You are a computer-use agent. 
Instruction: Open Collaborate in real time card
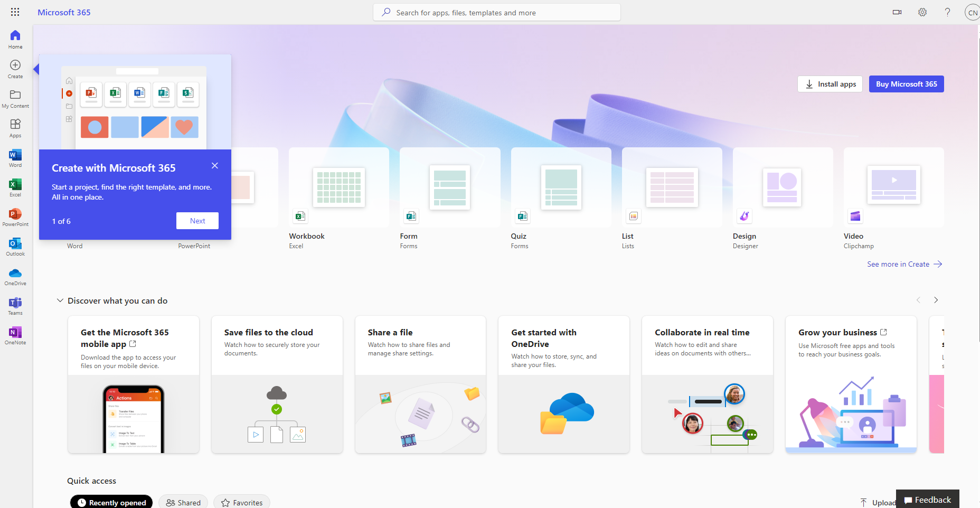click(708, 384)
